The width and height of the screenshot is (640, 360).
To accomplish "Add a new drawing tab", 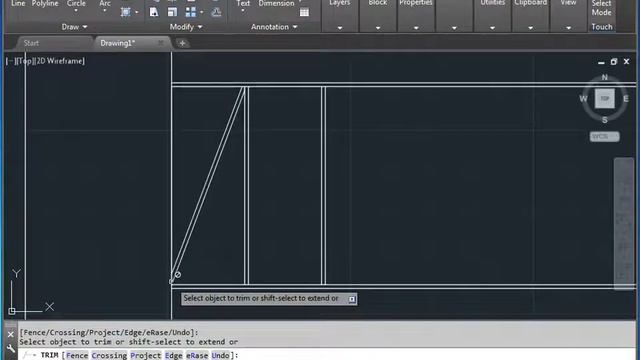I will 182,43.
